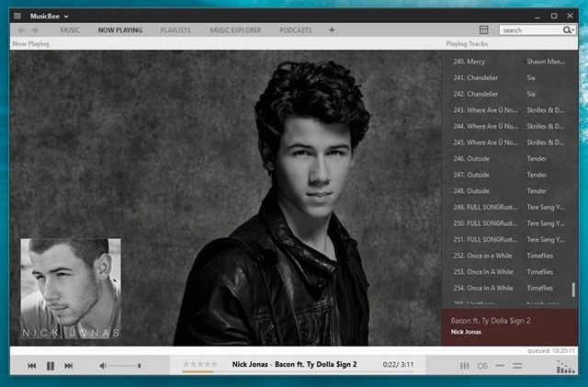Screen dimensions: 588x387
Task: Maximize the MusicBee window
Action: [554, 16]
